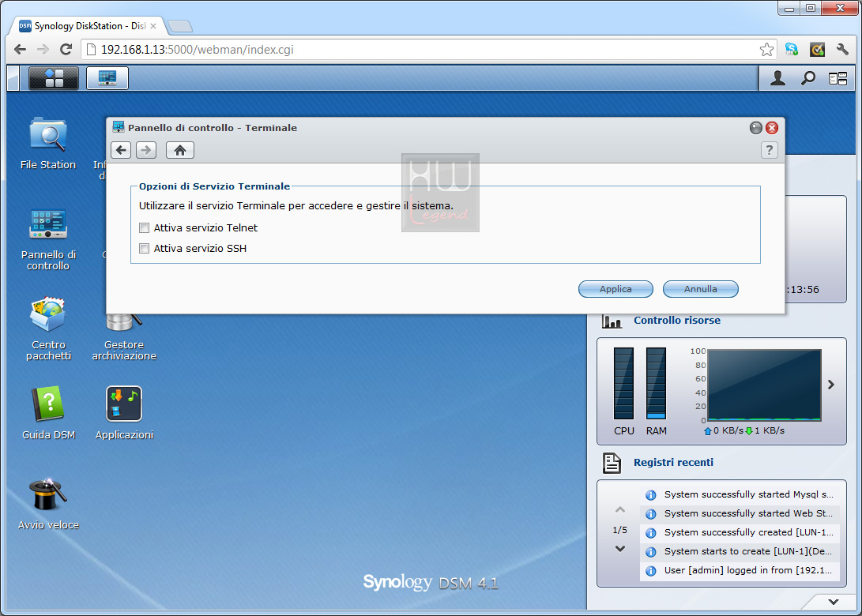Click the Controllo risorse chart icon
Screen dimensions: 862x616
click(x=612, y=321)
